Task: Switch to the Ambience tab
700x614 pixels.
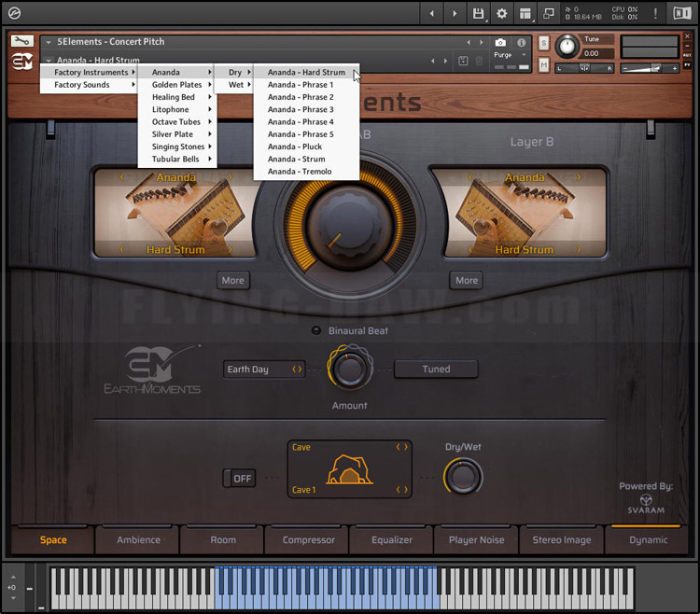Action: (x=138, y=540)
